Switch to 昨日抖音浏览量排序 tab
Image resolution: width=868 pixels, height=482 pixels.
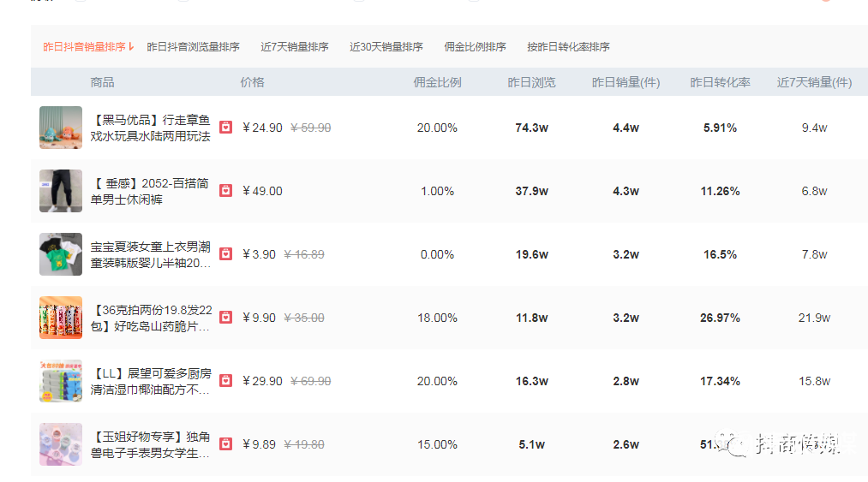pos(193,47)
